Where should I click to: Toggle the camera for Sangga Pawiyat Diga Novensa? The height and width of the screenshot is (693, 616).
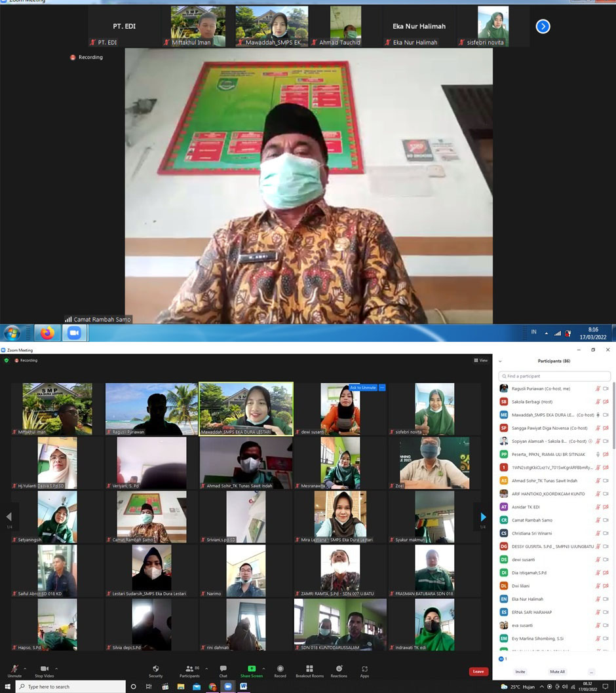tap(606, 428)
